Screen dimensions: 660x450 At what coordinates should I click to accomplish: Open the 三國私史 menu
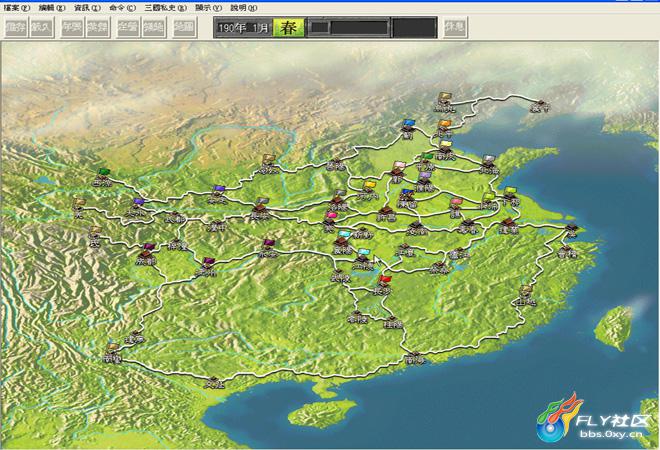coord(165,8)
